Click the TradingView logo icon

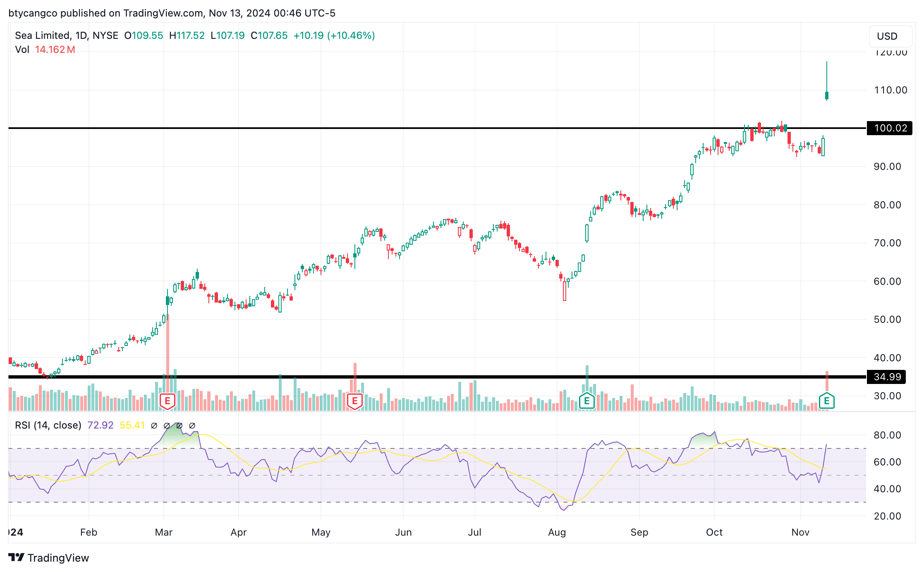[16, 558]
